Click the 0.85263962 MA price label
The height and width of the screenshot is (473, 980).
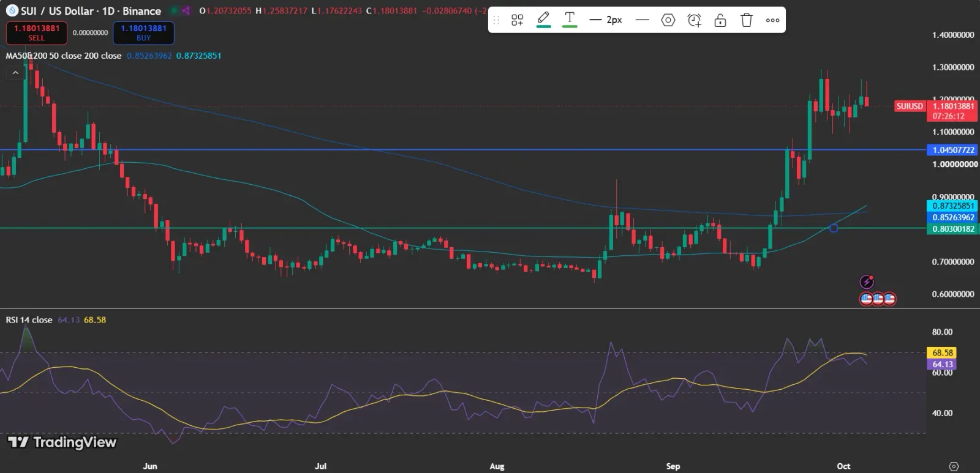click(x=953, y=217)
